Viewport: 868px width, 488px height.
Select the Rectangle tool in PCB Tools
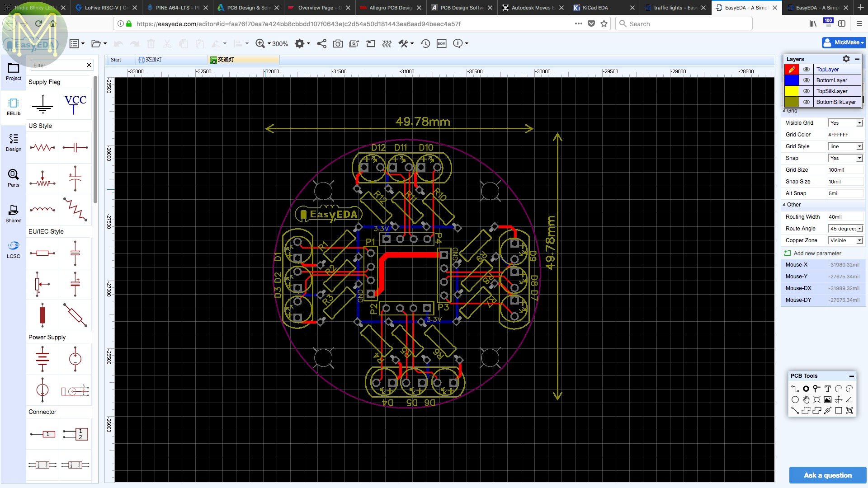[x=839, y=410]
